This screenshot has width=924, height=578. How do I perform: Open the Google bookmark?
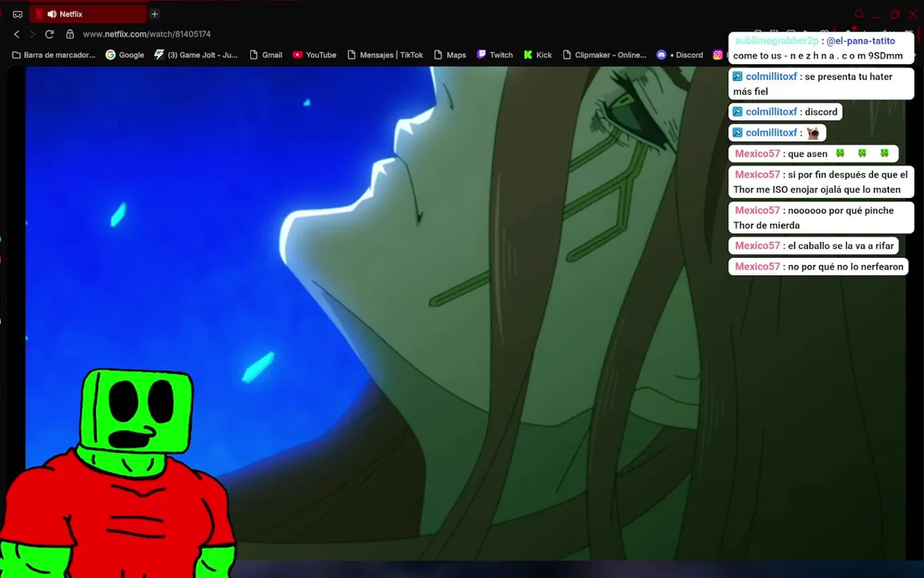point(125,55)
